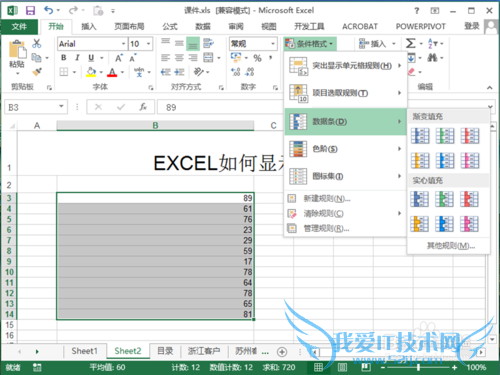Open Highlight Cells Rules submenu
500x375 pixels.
click(x=345, y=66)
